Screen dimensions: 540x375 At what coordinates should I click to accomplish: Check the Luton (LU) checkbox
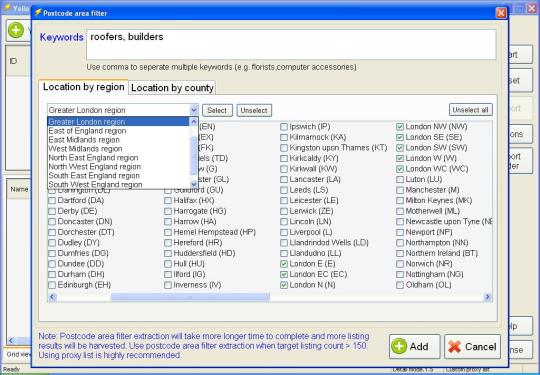pyautogui.click(x=400, y=180)
